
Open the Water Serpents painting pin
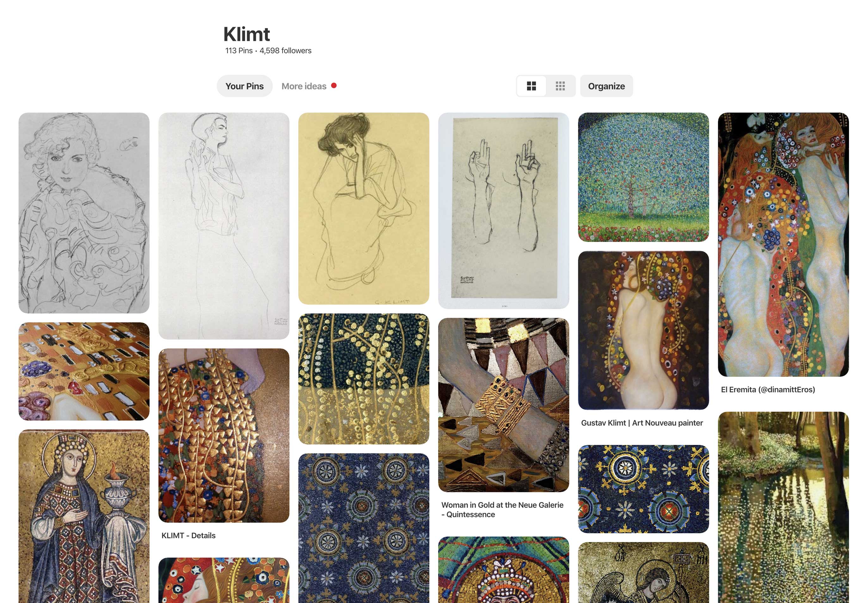point(783,244)
